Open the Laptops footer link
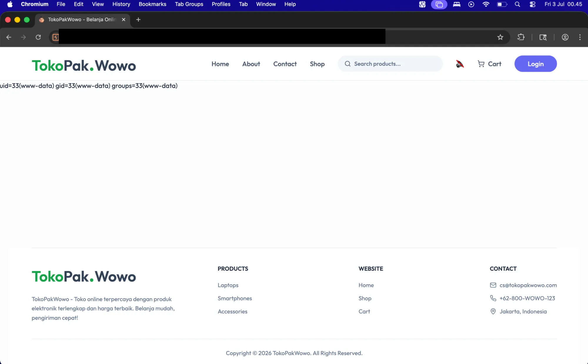Screen dimensions: 588x364 tap(228, 285)
